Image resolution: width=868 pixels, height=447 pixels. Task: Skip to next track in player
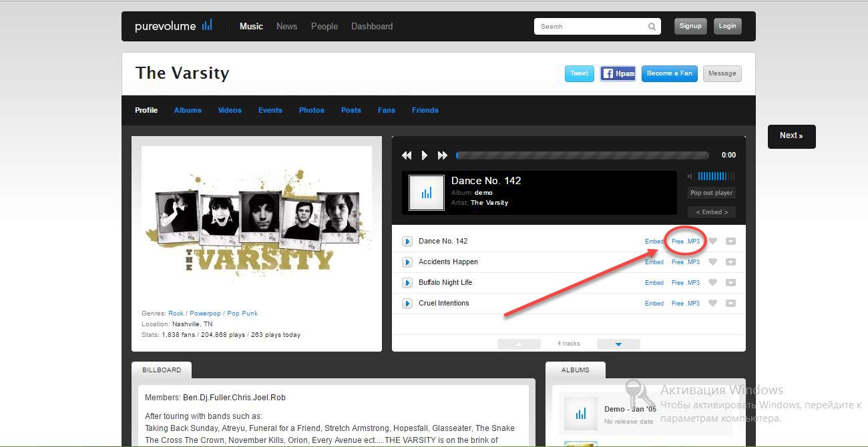(x=442, y=155)
